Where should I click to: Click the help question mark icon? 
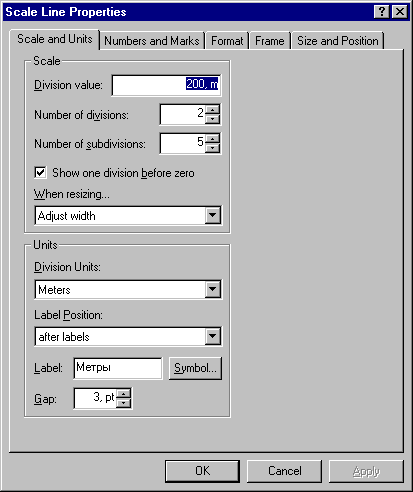[382, 12]
